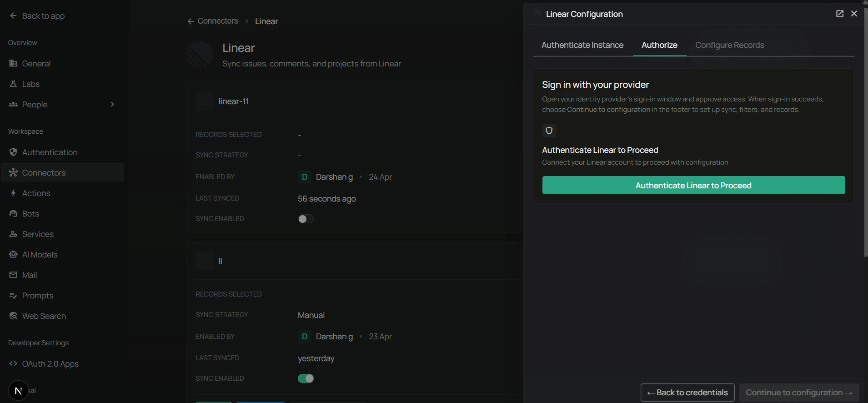The height and width of the screenshot is (403, 868).
Task: Expand the People submenu chevron
Action: (x=112, y=104)
